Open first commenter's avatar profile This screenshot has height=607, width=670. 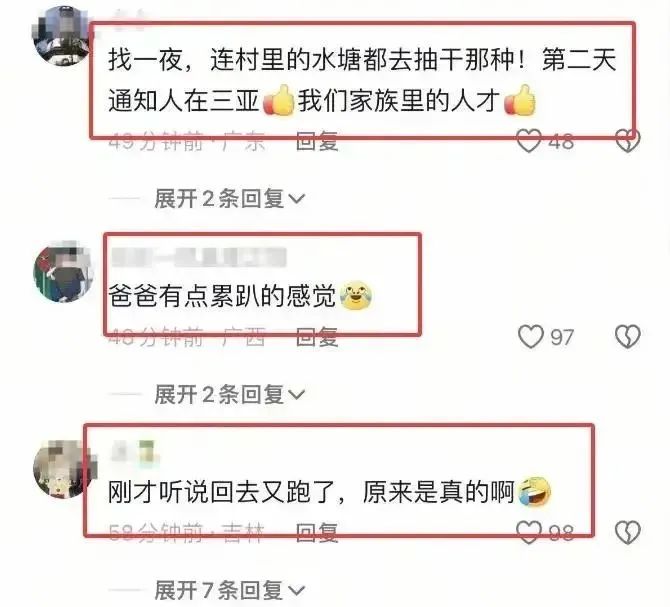[x=62, y=35]
